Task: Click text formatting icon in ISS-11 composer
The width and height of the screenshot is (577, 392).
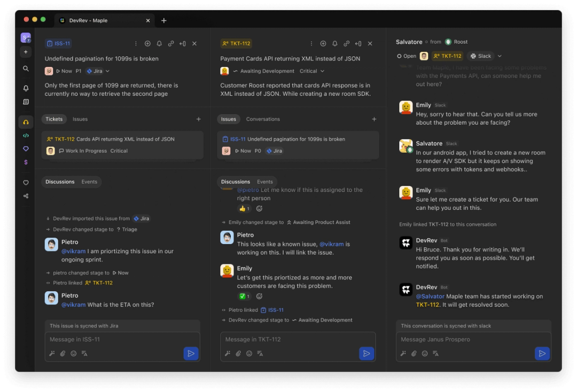Action: pos(84,354)
